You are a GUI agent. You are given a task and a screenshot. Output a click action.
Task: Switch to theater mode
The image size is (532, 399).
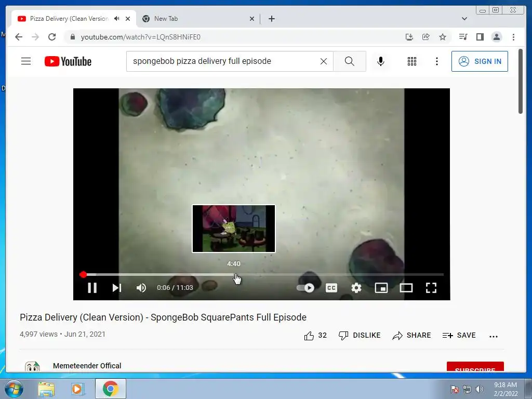pyautogui.click(x=406, y=288)
